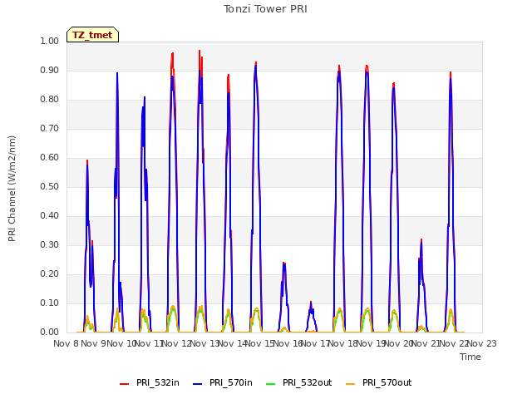
Task: Click the 0.90 y-axis tick label
Action: [x=50, y=70]
